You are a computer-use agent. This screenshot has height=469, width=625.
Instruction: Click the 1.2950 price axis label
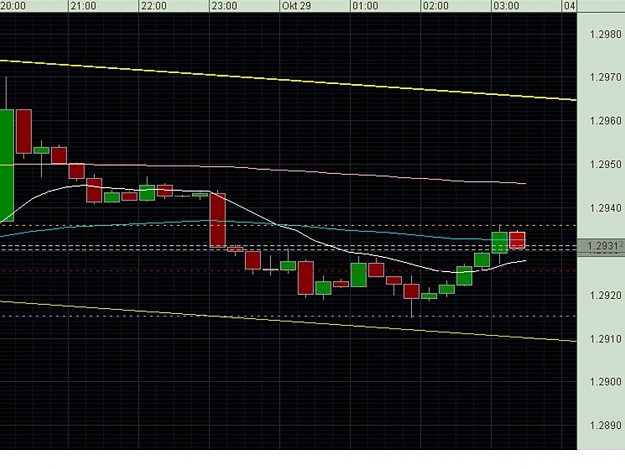(x=605, y=164)
